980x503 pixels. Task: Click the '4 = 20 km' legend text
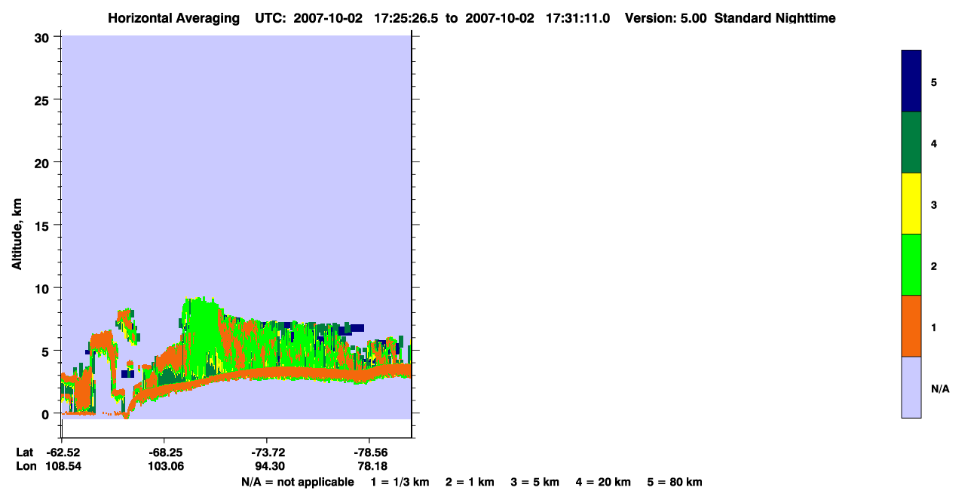(x=603, y=482)
